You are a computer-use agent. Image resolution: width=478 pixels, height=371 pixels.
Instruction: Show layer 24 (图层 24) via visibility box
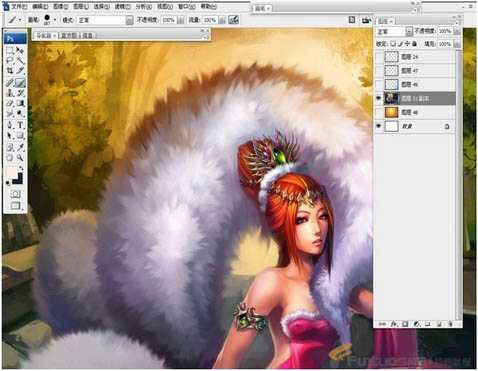[378, 57]
